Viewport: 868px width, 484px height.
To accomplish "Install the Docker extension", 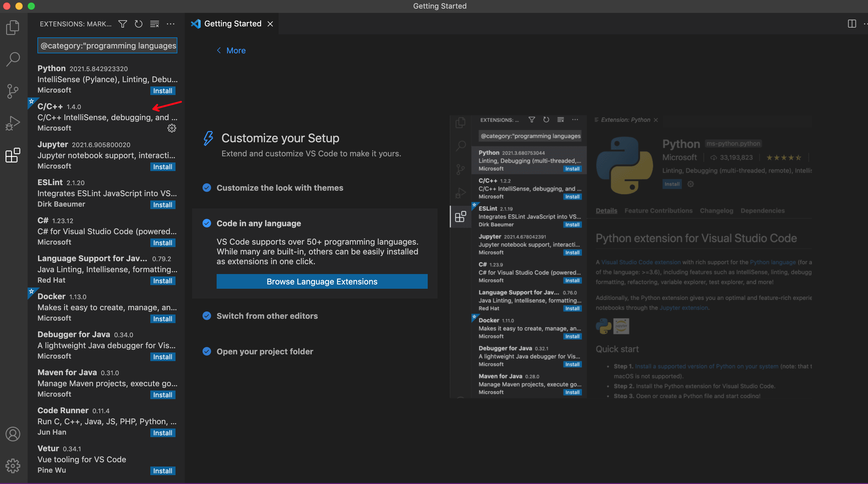I will [163, 319].
